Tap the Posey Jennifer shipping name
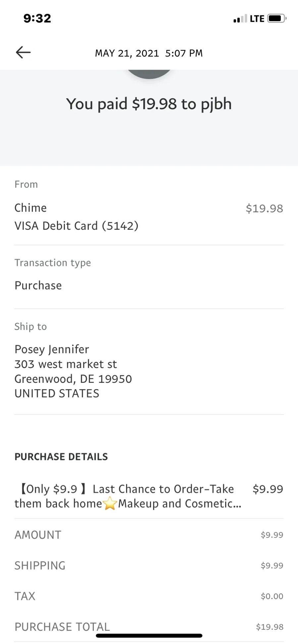 (52, 349)
